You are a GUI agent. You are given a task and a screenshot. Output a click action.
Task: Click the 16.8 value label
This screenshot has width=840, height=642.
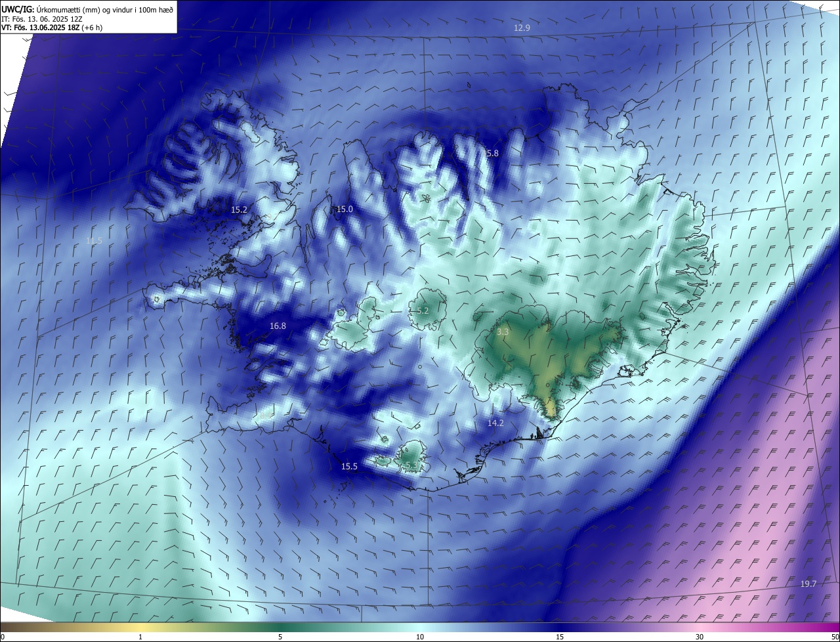coord(278,326)
